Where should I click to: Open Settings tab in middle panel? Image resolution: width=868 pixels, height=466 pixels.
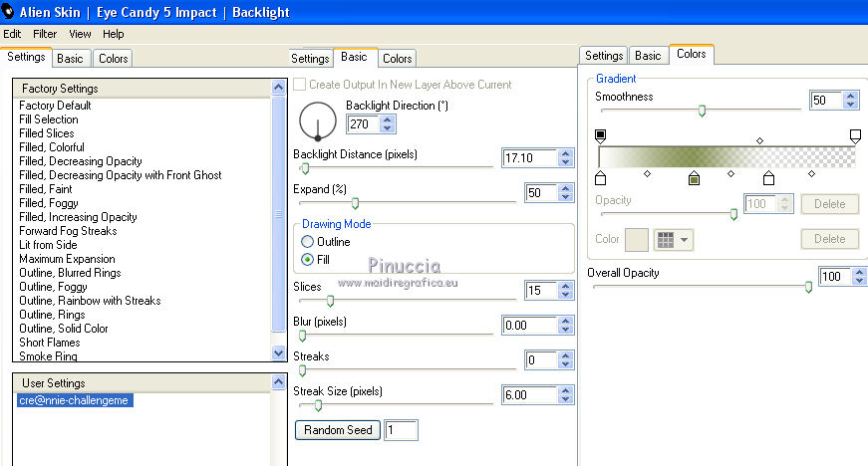pyautogui.click(x=310, y=59)
